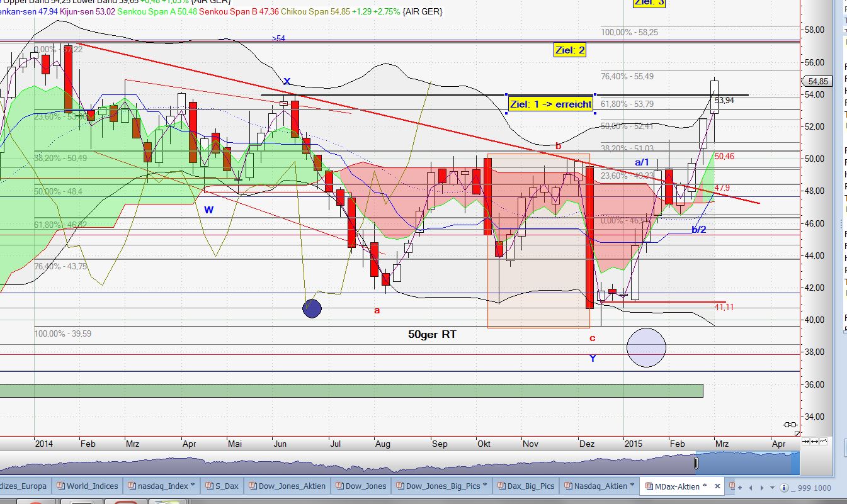Screen dimensions: 847x504
Task: Click the candlestick symbol icon in chart corner
Action: coord(789,424)
